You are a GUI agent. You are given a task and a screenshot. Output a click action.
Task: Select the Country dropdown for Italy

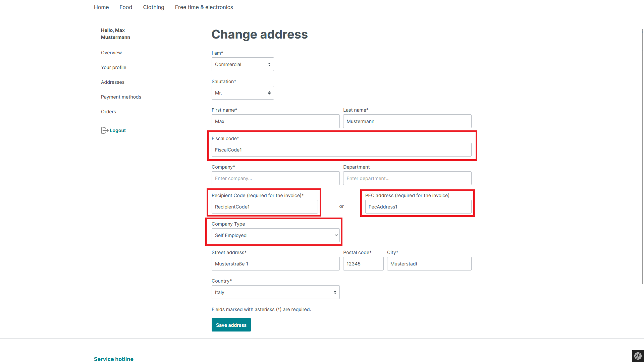click(x=275, y=292)
